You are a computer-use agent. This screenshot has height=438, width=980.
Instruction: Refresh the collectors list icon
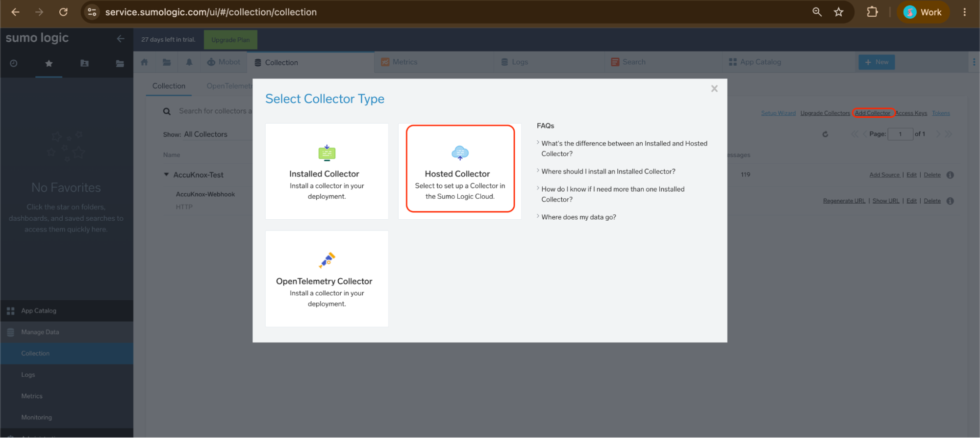[x=825, y=134]
